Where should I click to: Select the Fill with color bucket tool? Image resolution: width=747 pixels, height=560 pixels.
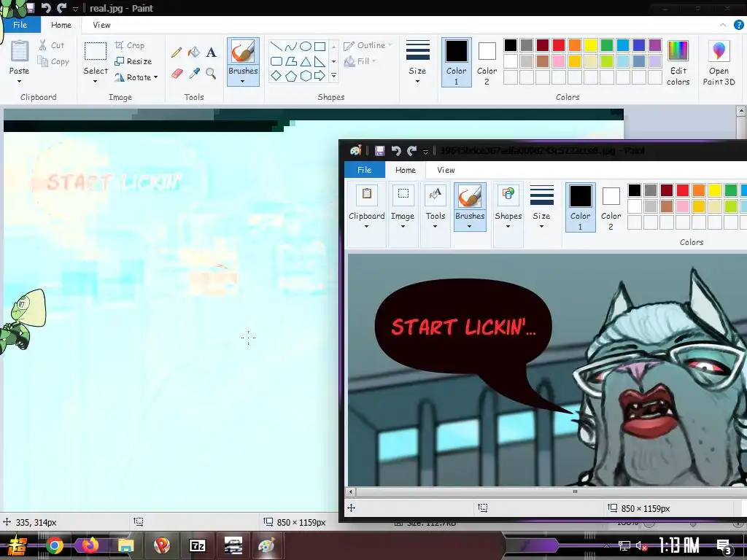[x=194, y=52]
